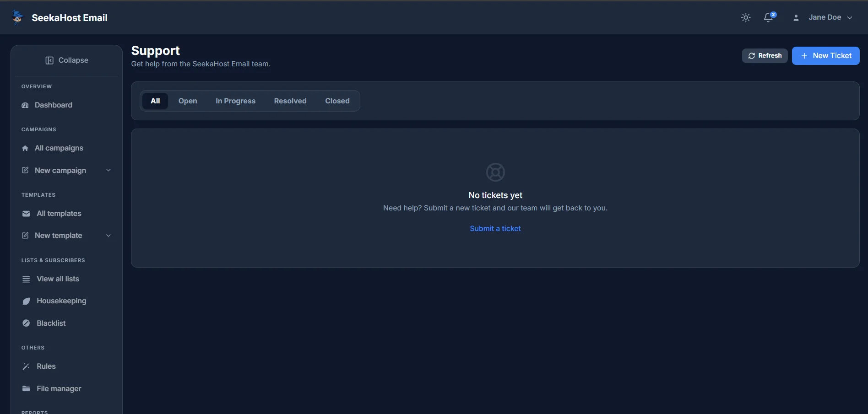Click the Blacklist ban icon
Screen dimensions: 868x414
[26, 323]
